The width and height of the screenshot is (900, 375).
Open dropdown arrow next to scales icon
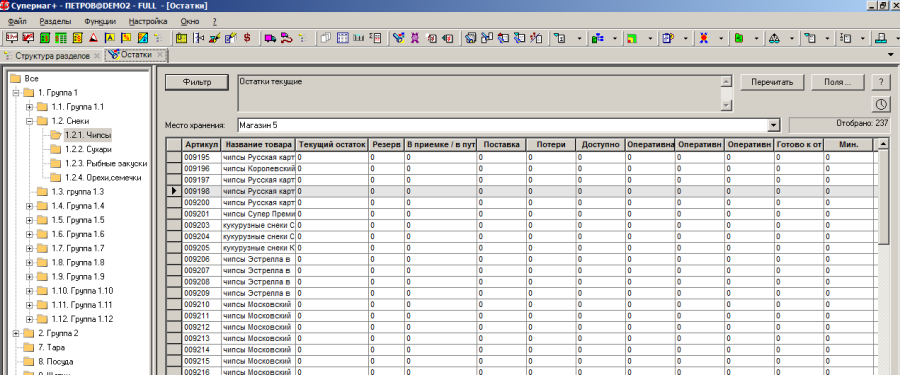coord(792,38)
